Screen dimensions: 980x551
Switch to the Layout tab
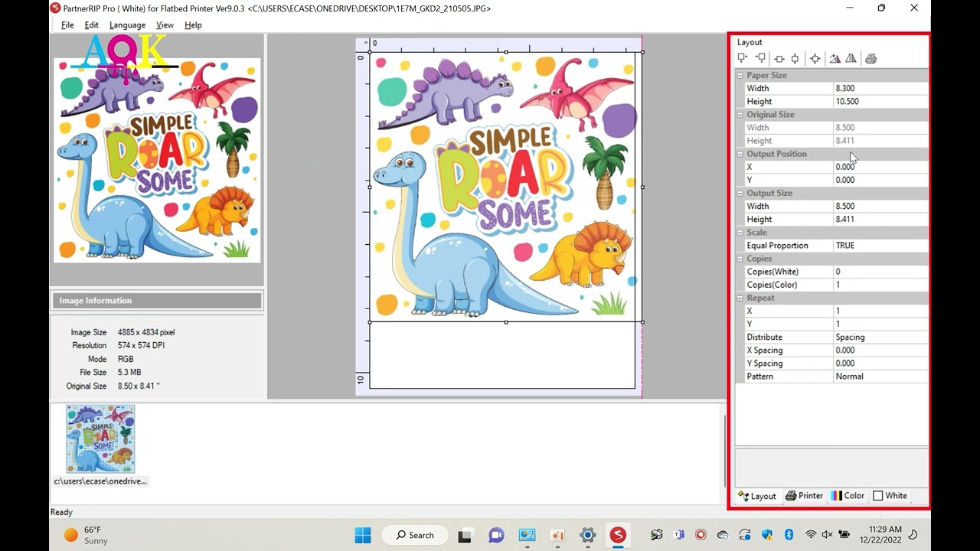[757, 496]
